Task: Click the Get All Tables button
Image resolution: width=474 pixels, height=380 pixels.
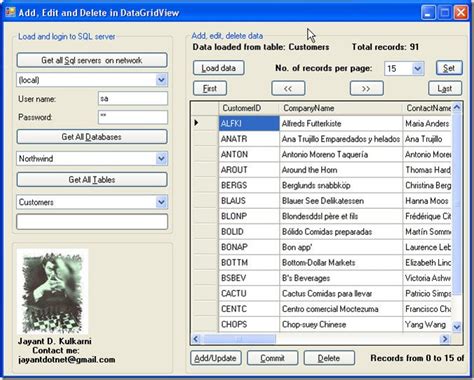Action: click(x=92, y=180)
